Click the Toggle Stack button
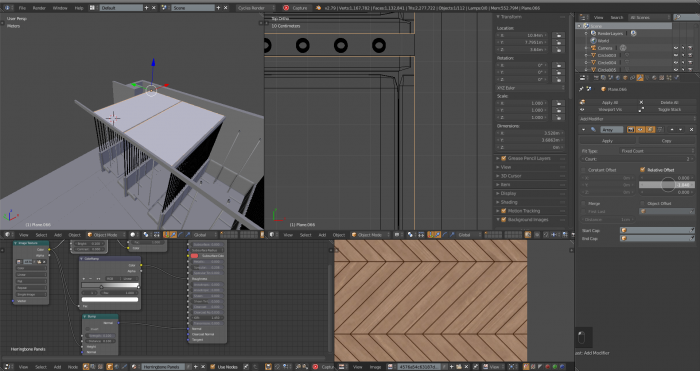 [x=667, y=109]
